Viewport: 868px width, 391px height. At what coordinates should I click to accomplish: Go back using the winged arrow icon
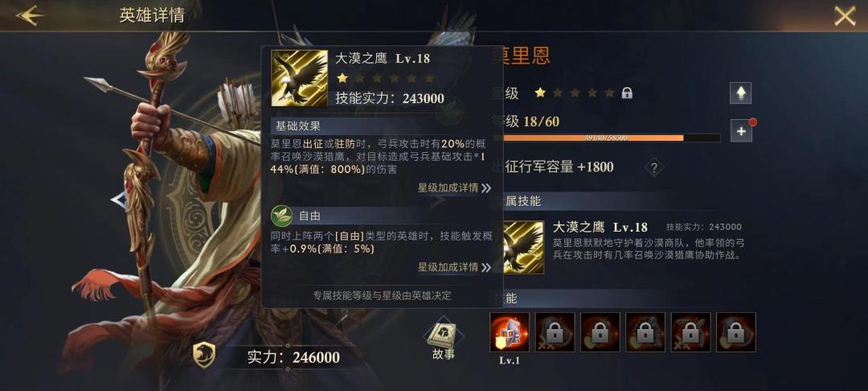tap(31, 15)
